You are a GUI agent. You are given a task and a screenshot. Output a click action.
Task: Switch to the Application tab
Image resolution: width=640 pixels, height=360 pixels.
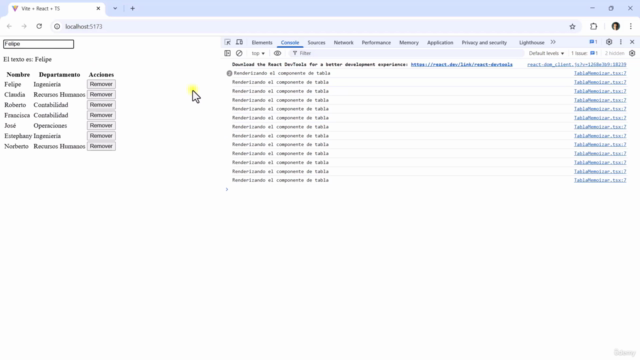coord(440,42)
